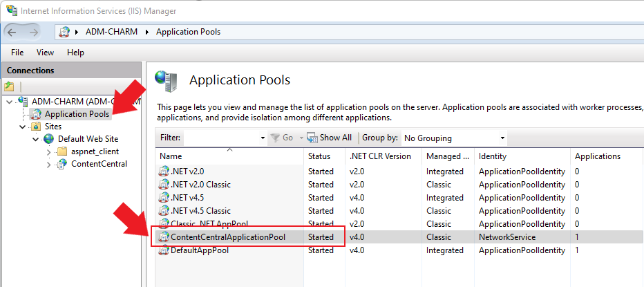Screen dimensions: 644x287
Task: Click the Integrated pipeline cell of .NET v4.5
Action: (x=445, y=198)
